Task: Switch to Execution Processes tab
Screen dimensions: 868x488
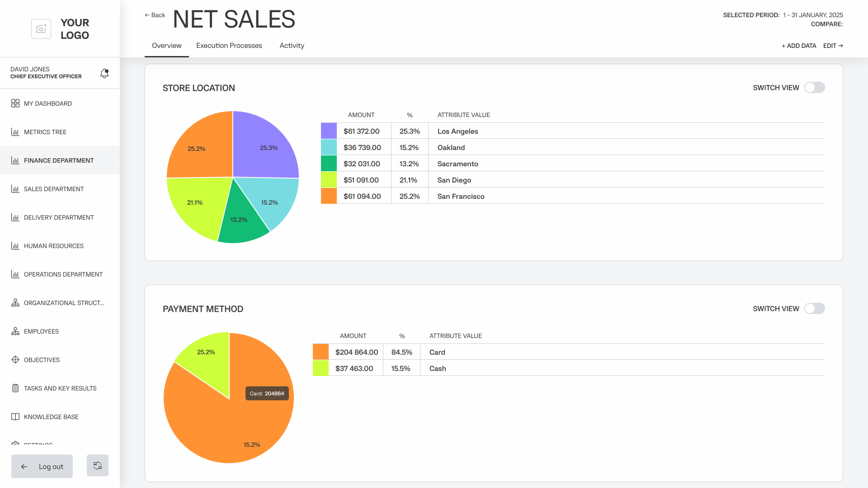Action: [229, 46]
